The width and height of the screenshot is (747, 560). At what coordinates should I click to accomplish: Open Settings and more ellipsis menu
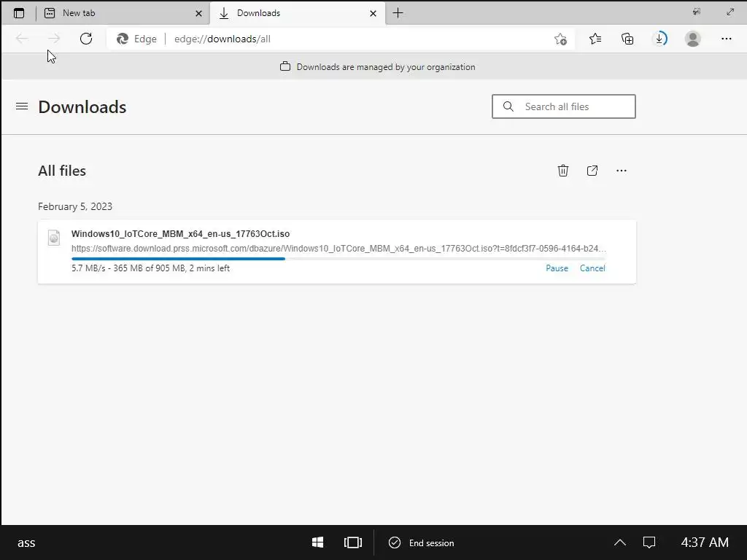point(726,39)
